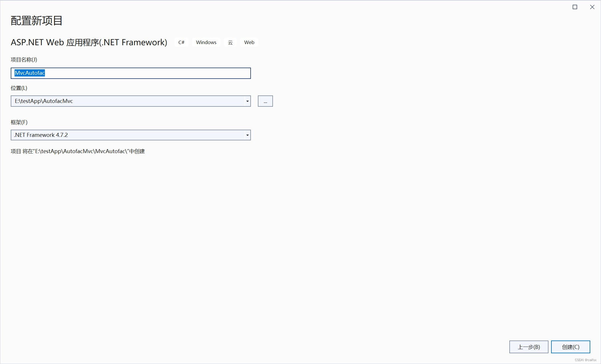The width and height of the screenshot is (601, 364).
Task: Click the ASP.NET Web 应用程序 template title
Action: (x=89, y=42)
